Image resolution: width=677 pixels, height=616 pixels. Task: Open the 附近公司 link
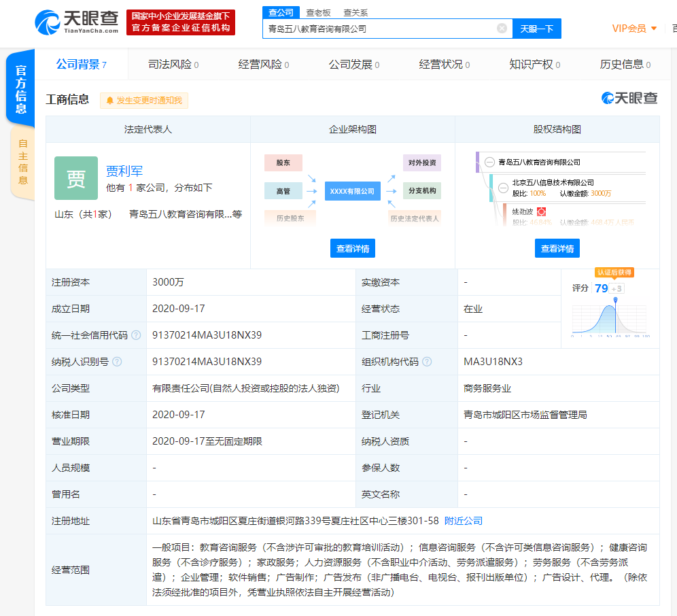pos(464,521)
